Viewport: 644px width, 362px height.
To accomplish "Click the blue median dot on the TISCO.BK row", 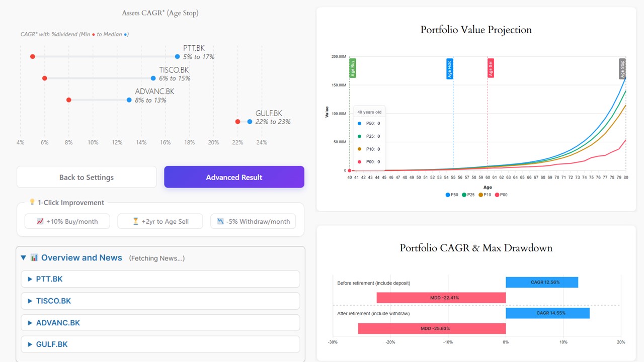I will point(153,78).
